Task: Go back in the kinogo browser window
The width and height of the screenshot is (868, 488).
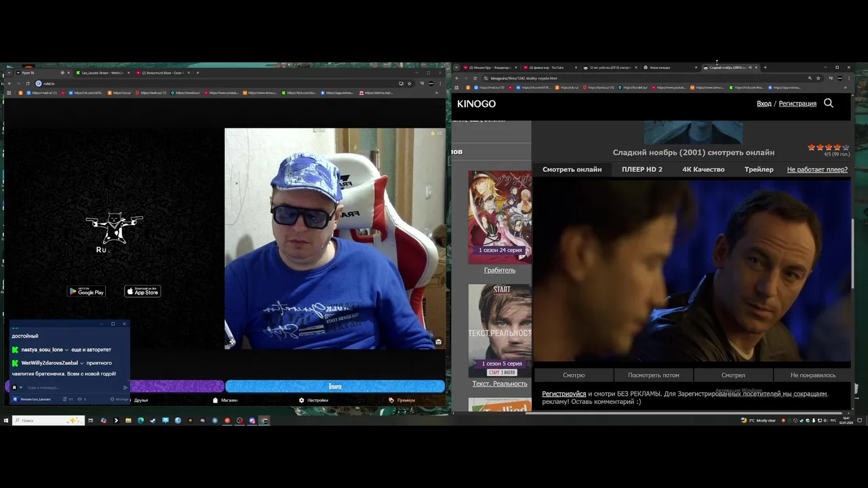Action: click(457, 78)
